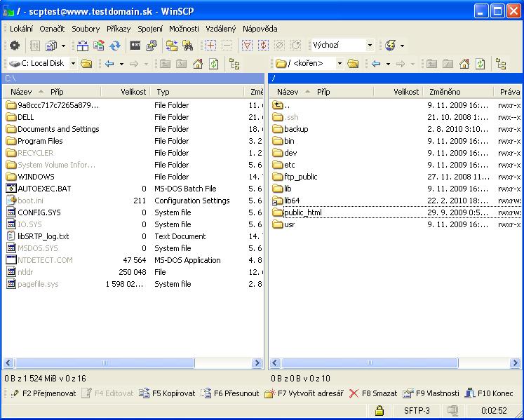Refresh the local panel

[x=214, y=64]
